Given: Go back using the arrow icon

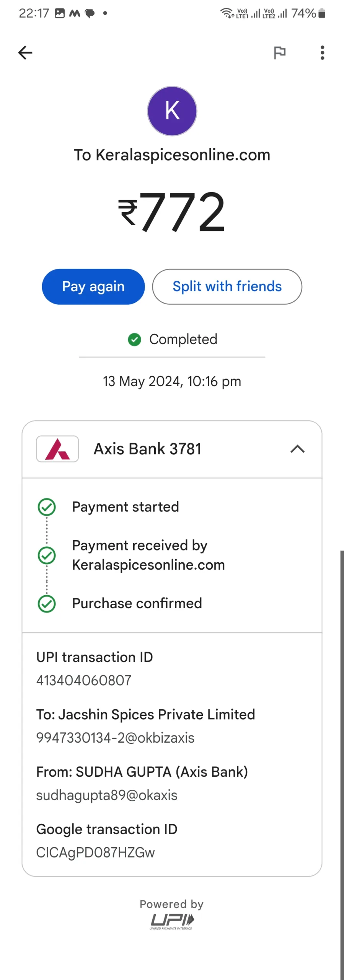Looking at the screenshot, I should pyautogui.click(x=25, y=53).
